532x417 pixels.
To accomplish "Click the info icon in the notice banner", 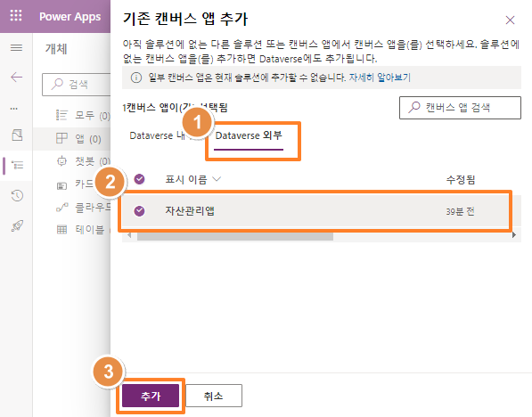I will 136,78.
